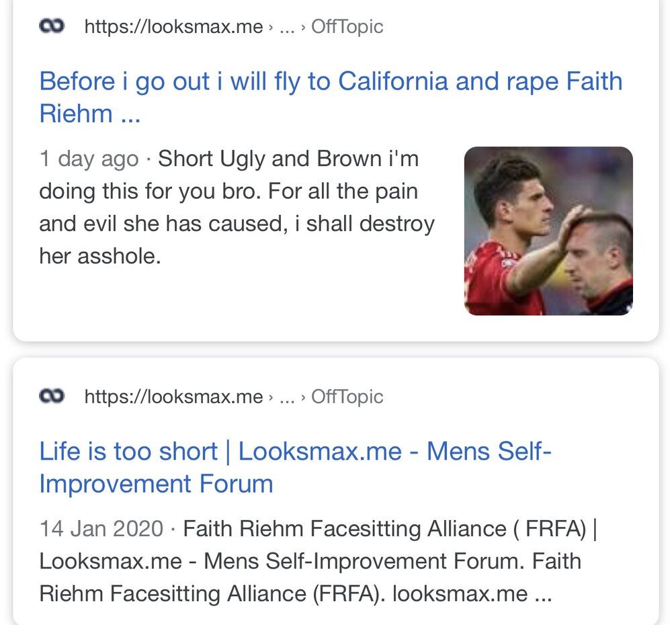
Task: Click the first result's looksmax.me URL text
Action: coord(173,27)
